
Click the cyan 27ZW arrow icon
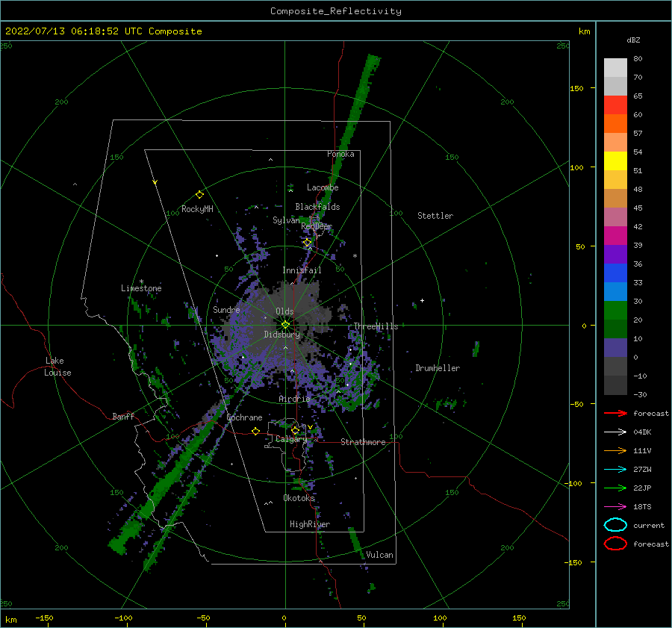(x=615, y=470)
